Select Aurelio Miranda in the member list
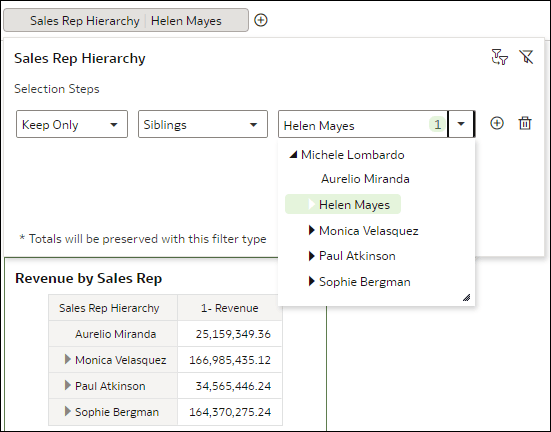The height and width of the screenshot is (432, 551). pyautogui.click(x=365, y=179)
